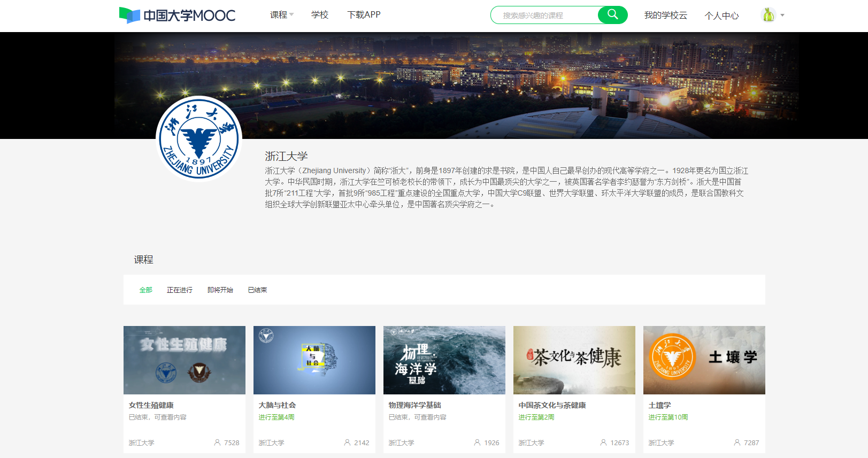Select the 即将开始 course filter tab
The image size is (868, 458).
(x=220, y=290)
